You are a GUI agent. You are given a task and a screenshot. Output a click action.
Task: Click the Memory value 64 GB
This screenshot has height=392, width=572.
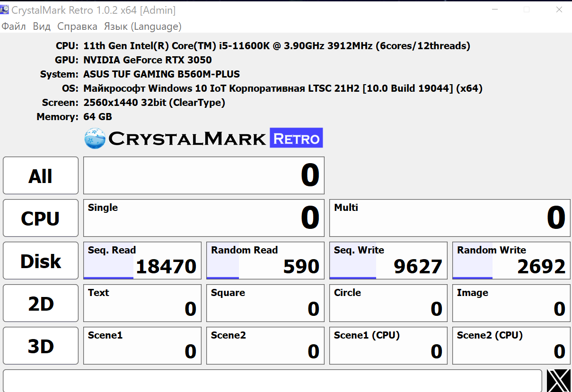tap(97, 117)
